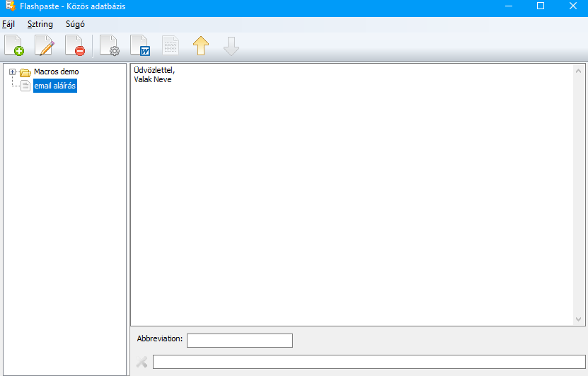Expand the Macros demo folder

(x=12, y=72)
